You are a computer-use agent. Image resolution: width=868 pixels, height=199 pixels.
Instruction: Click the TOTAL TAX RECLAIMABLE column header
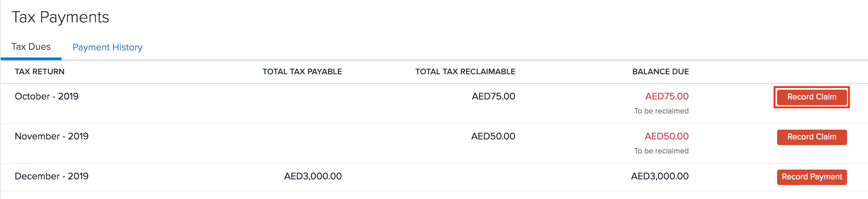click(x=465, y=72)
